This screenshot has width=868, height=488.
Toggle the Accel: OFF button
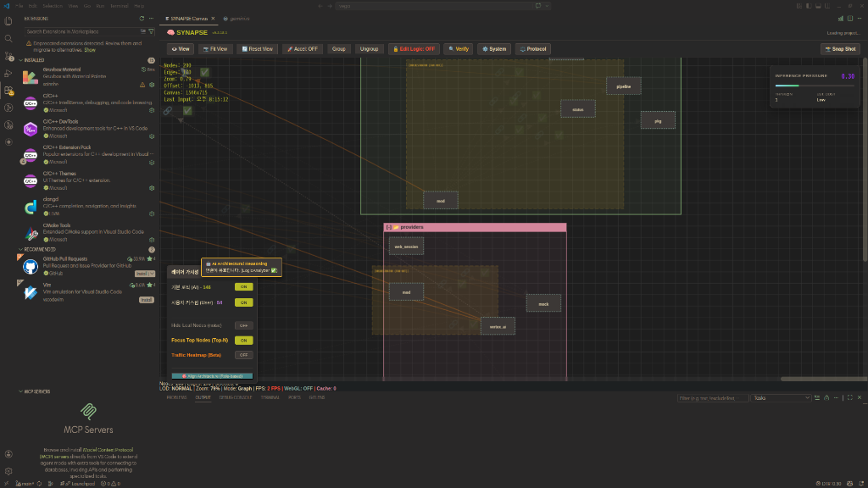(303, 48)
